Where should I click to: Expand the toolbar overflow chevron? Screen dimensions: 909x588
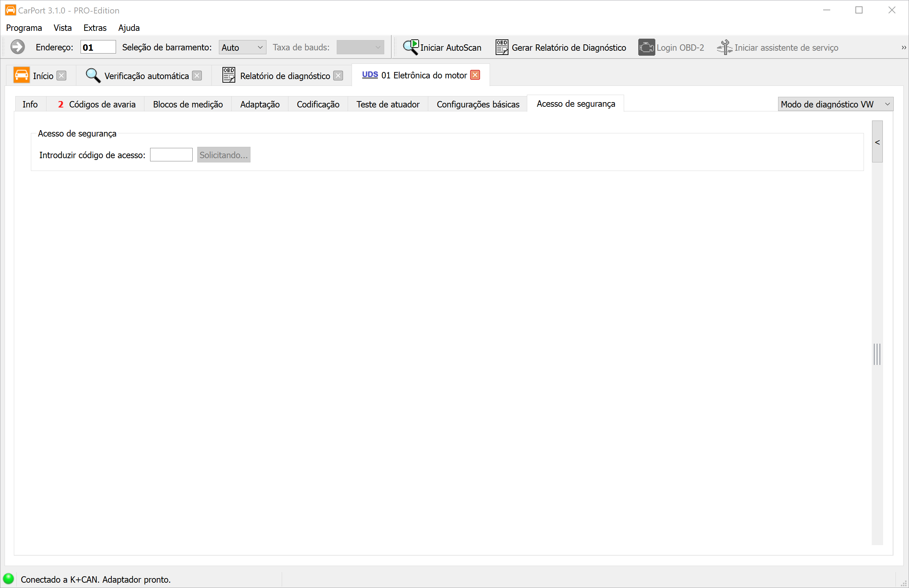click(903, 48)
